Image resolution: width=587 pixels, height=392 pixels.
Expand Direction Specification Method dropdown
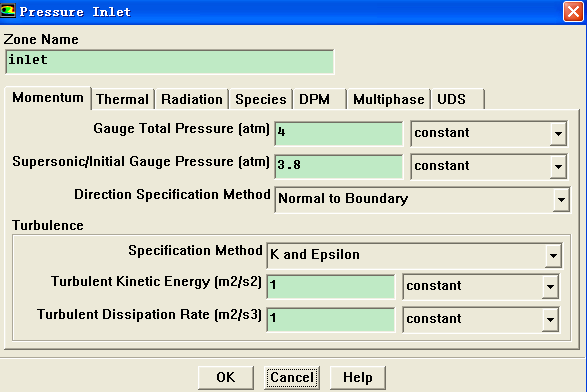pos(423,199)
